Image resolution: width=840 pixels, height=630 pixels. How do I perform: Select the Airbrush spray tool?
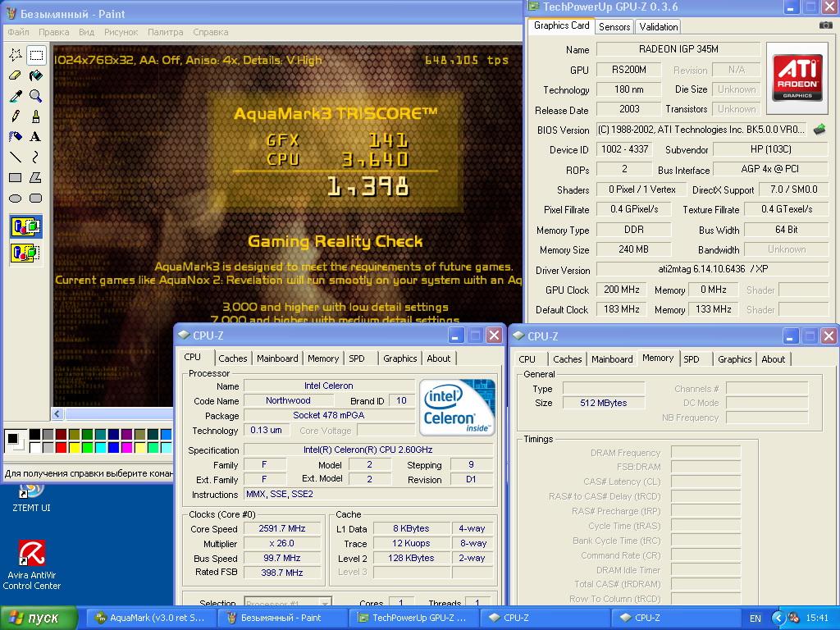15,137
